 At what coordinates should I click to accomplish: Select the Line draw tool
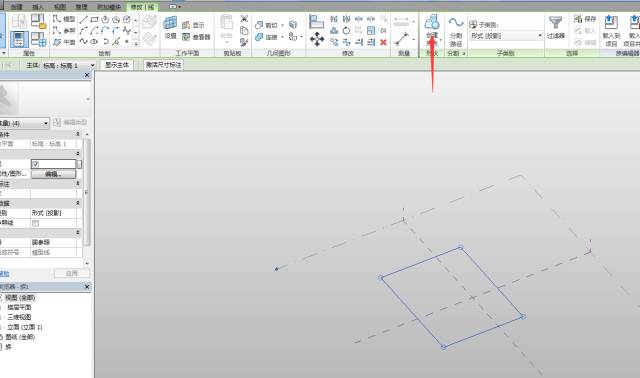click(x=83, y=19)
